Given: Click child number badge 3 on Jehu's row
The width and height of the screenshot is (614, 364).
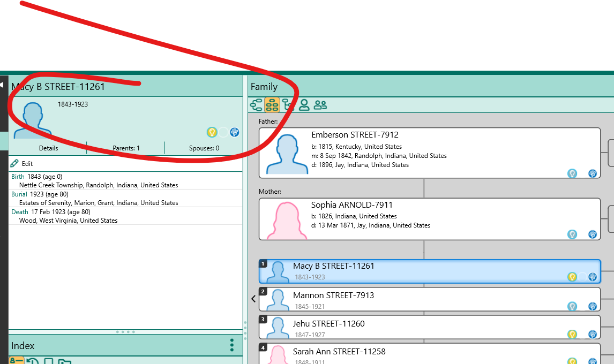Looking at the screenshot, I should pos(263,320).
